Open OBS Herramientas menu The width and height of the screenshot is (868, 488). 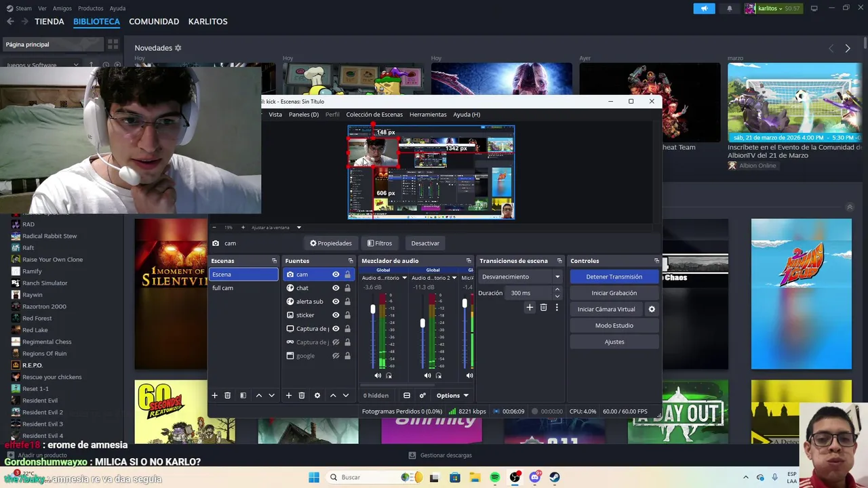tap(428, 115)
